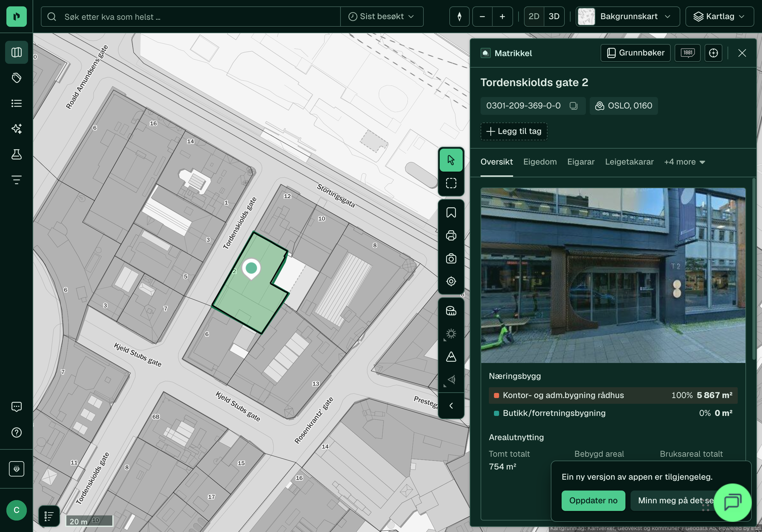The width and height of the screenshot is (762, 532).
Task: Click the locate target tool
Action: pos(451,281)
